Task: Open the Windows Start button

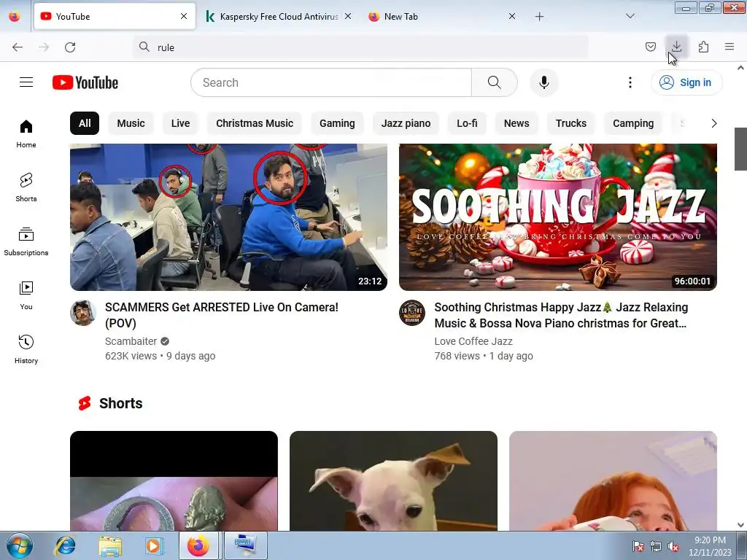Action: tap(20, 545)
